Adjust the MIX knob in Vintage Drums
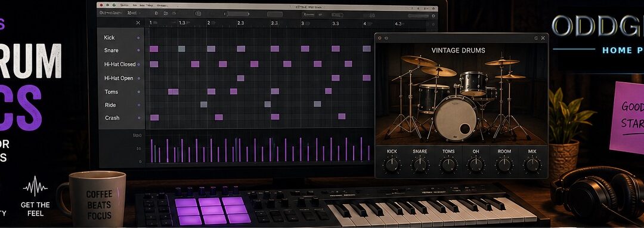 pyautogui.click(x=532, y=165)
